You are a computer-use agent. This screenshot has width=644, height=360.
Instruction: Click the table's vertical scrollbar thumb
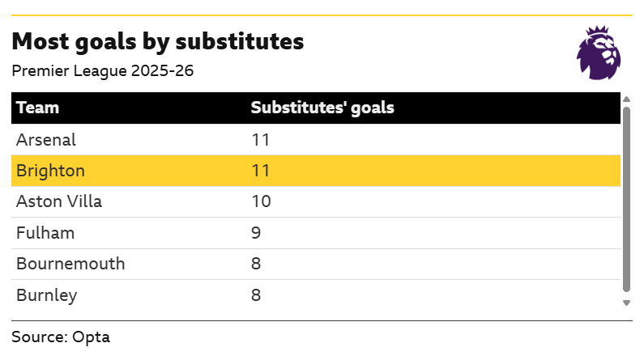tap(626, 198)
